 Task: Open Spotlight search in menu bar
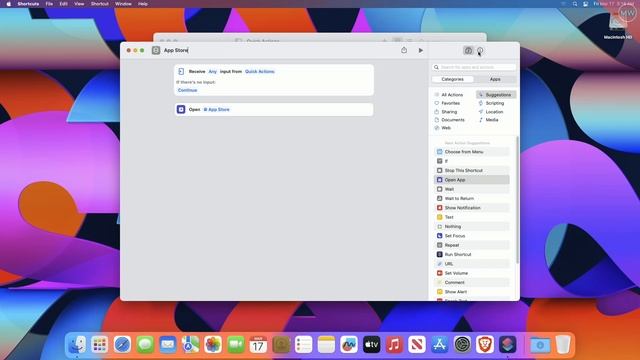[x=575, y=4]
